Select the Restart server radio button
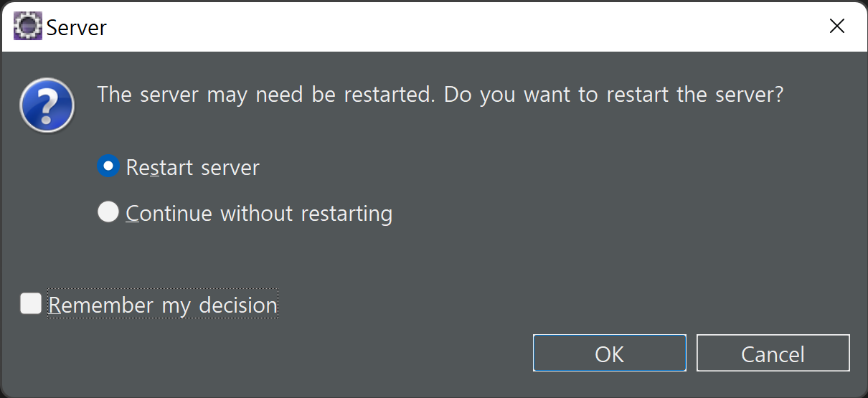 click(x=108, y=166)
